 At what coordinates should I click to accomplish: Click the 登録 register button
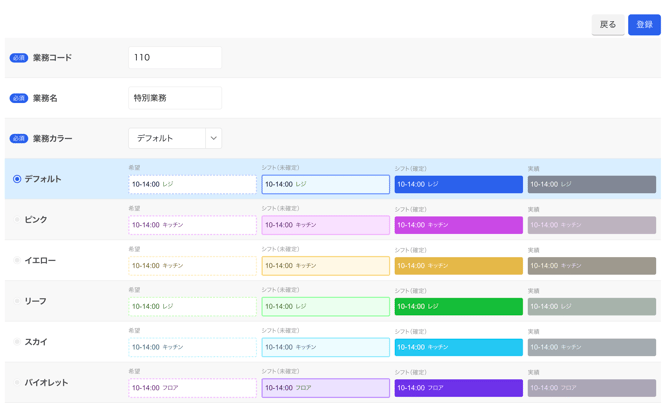(644, 24)
